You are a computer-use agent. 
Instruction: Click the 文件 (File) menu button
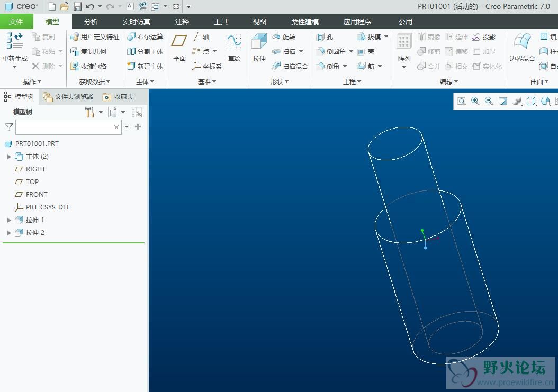(x=16, y=22)
